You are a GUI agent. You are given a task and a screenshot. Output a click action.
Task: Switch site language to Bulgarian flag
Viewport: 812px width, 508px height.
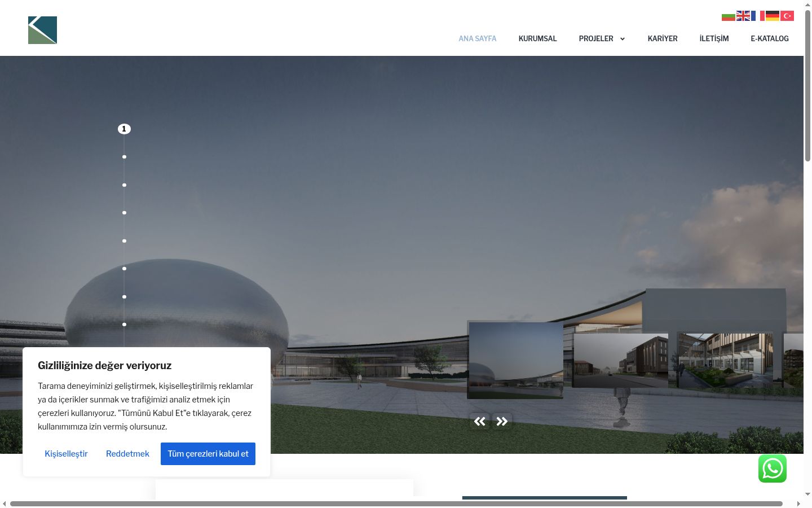729,16
